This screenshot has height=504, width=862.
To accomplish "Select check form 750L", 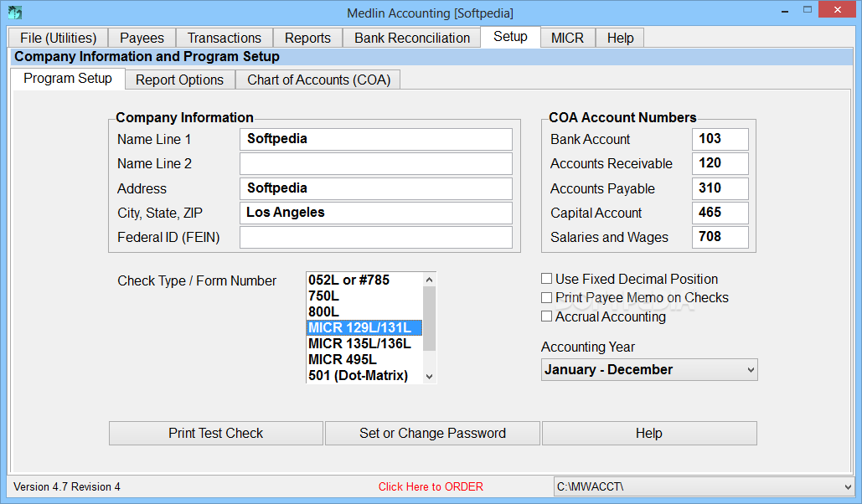I will point(364,296).
